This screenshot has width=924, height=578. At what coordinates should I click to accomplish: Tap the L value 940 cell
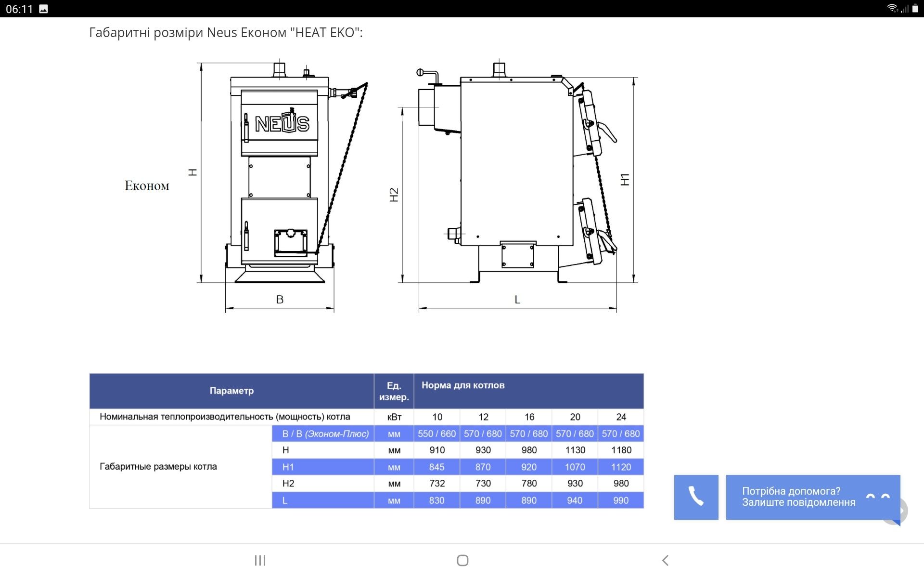point(575,500)
